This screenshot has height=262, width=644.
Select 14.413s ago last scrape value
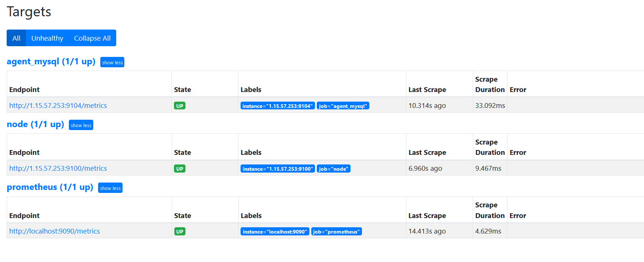(x=427, y=231)
